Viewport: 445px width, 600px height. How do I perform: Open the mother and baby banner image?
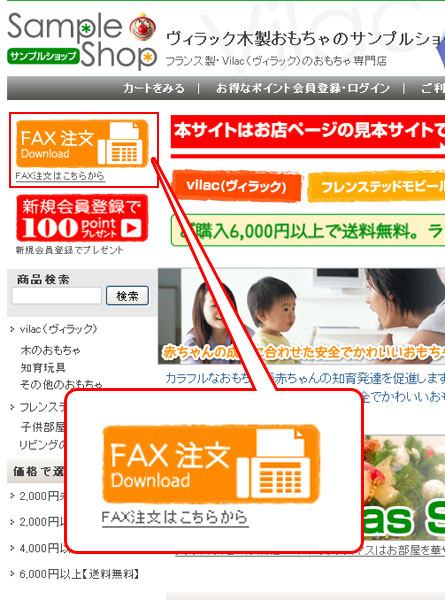[x=302, y=316]
